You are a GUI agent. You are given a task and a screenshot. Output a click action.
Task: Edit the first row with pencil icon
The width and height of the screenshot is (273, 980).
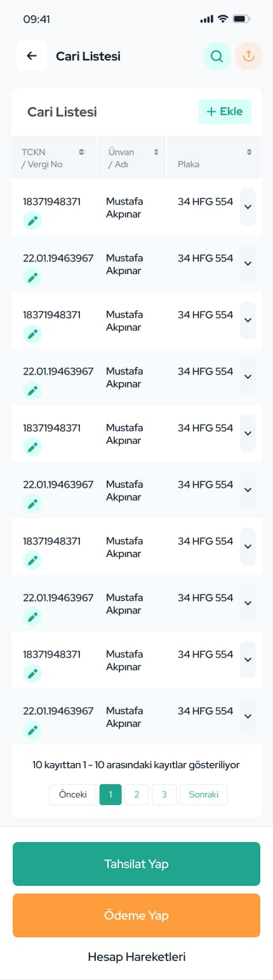click(32, 221)
